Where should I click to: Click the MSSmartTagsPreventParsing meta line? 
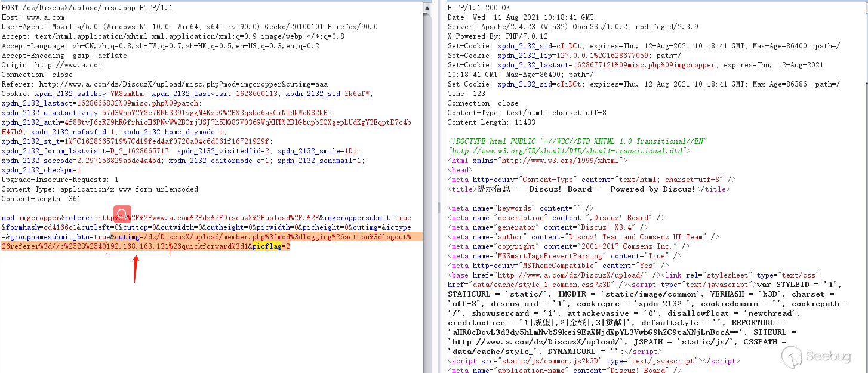pos(564,256)
